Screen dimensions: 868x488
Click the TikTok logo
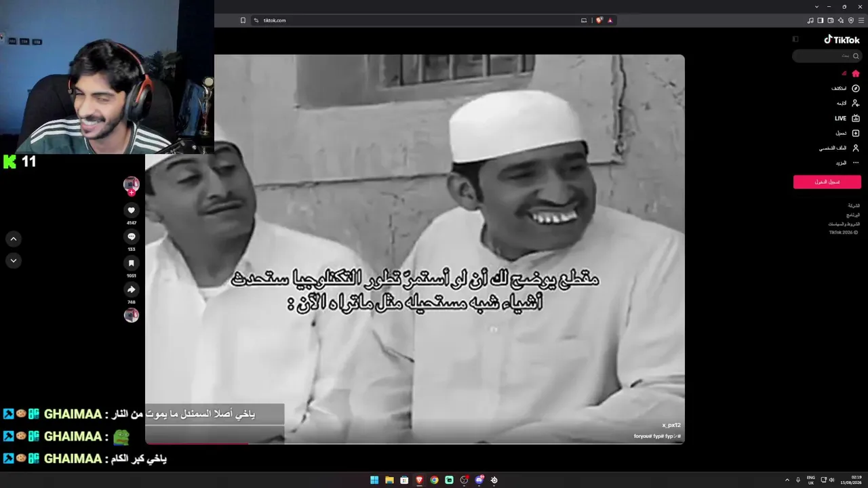coord(842,39)
